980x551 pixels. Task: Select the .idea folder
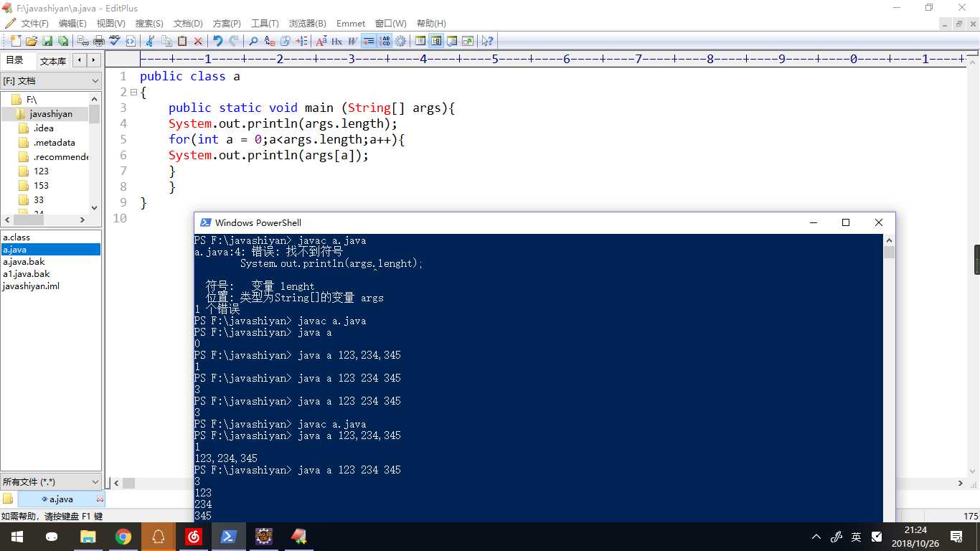point(37,128)
